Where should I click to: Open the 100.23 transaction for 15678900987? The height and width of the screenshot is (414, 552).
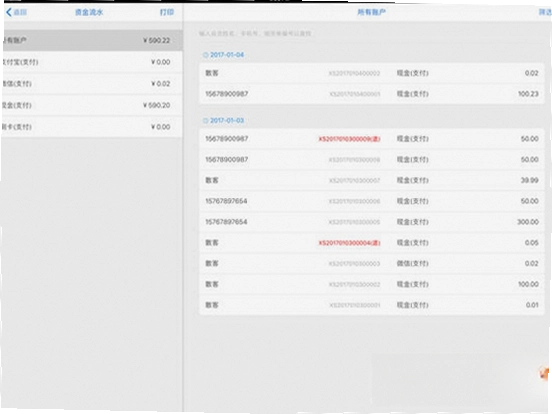372,94
